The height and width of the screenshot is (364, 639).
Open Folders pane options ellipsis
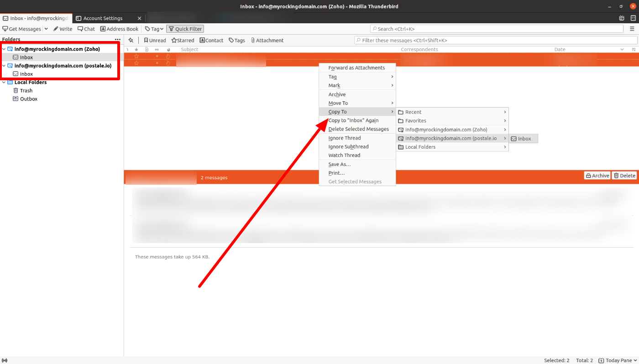click(x=118, y=40)
